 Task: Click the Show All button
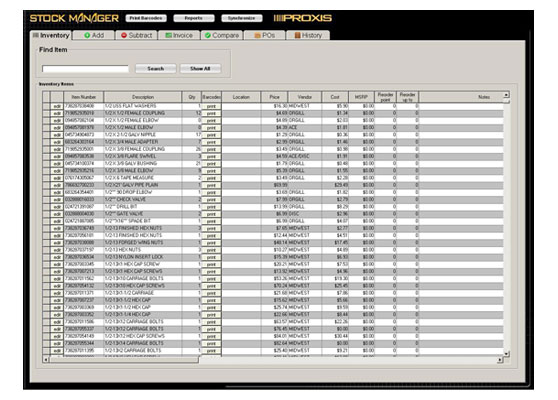[200, 68]
